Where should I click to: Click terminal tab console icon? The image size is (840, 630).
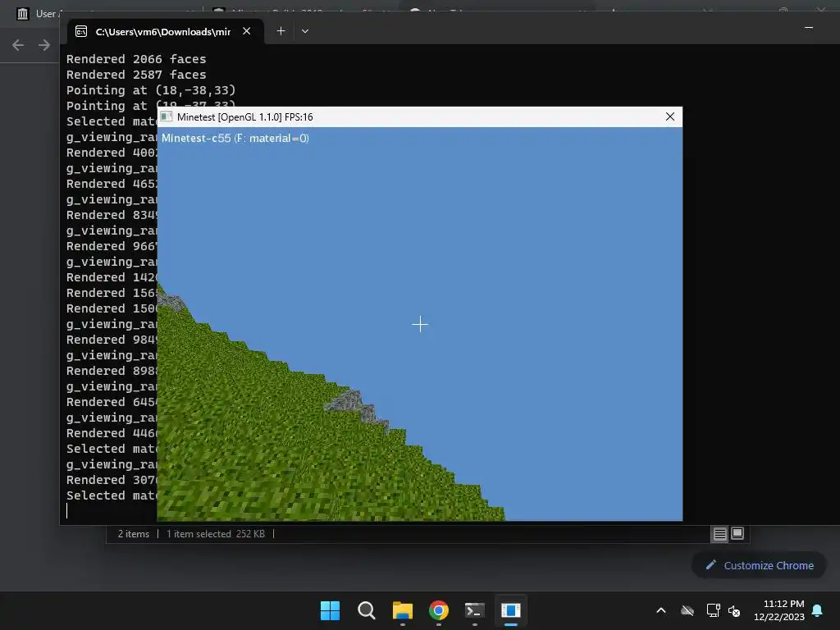pyautogui.click(x=81, y=32)
